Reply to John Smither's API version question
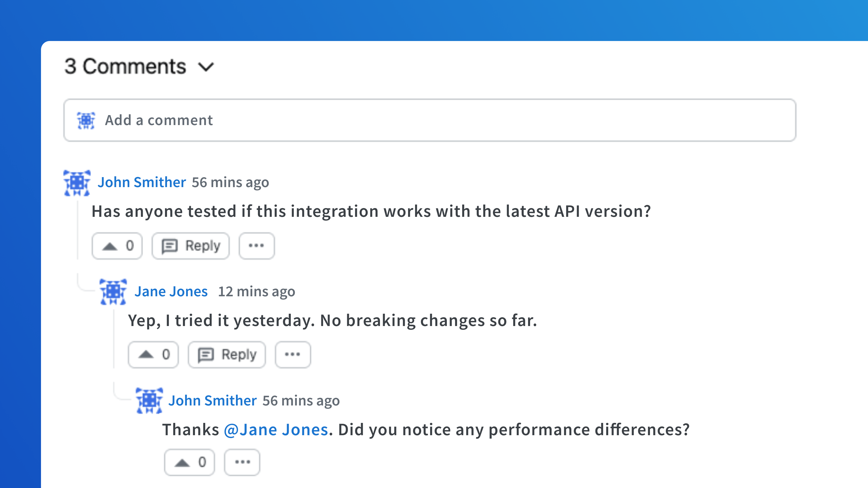 coord(190,246)
